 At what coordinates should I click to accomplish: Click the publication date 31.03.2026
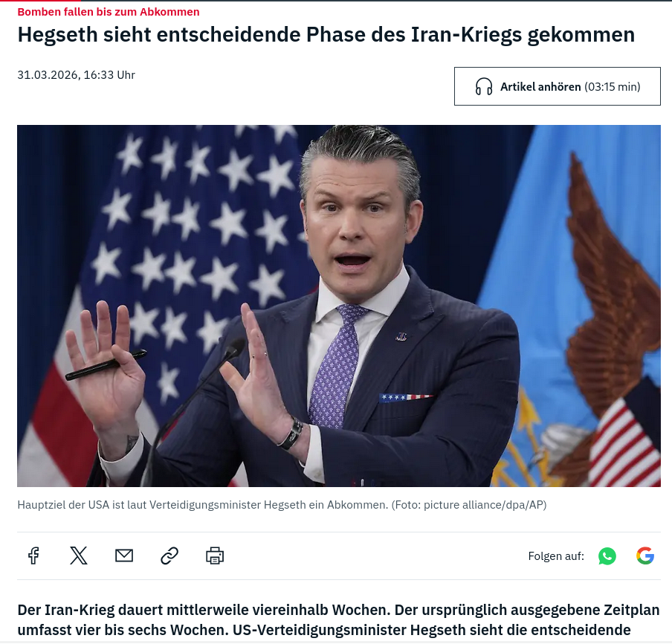click(x=47, y=75)
